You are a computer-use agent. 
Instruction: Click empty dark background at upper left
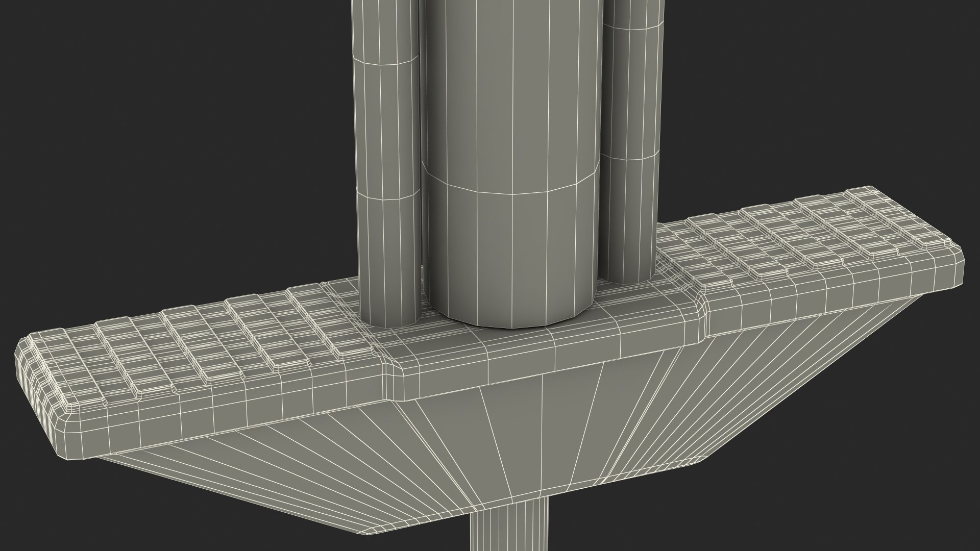click(x=153, y=128)
